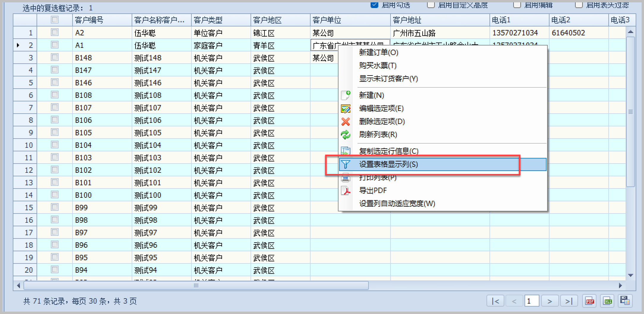Sort by 客户编号 column header
This screenshot has width=644, height=314.
(102, 20)
